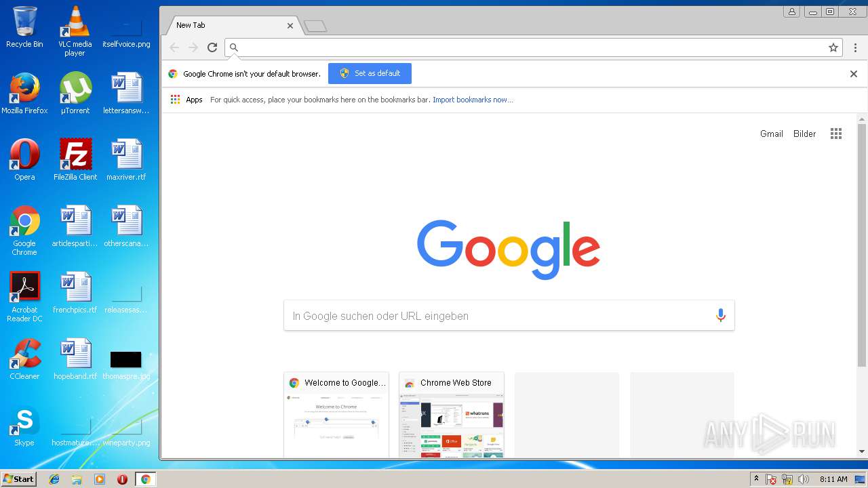Click the Opera icon in the taskbar
The image size is (868, 488).
(x=122, y=479)
